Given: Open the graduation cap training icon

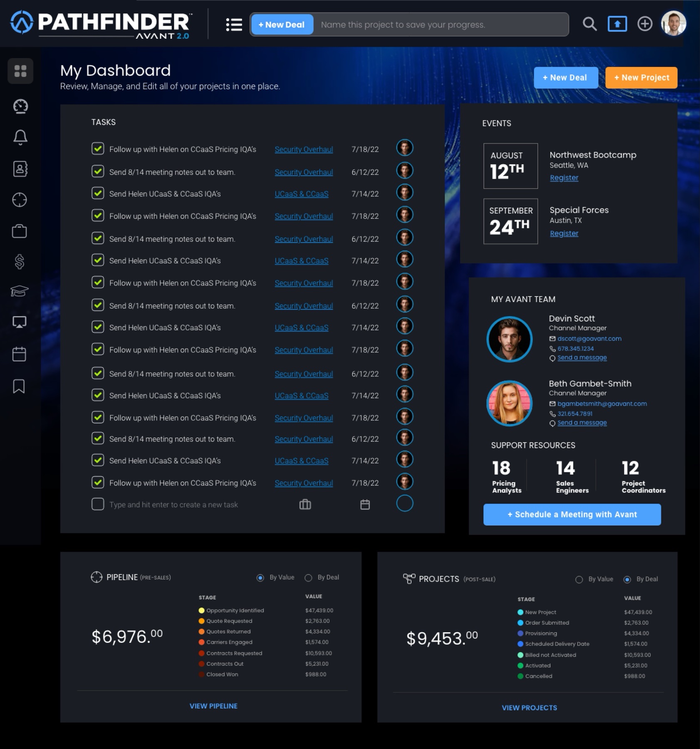Looking at the screenshot, I should click(20, 291).
